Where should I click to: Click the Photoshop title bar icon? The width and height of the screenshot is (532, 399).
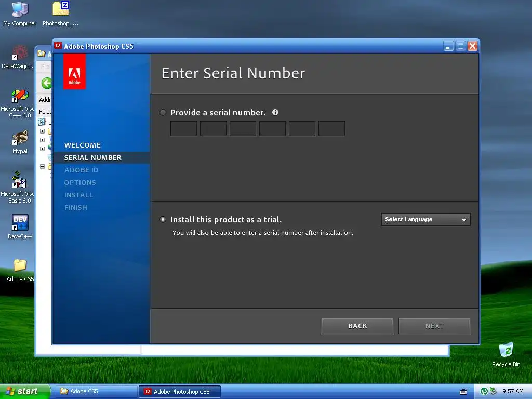tap(58, 46)
